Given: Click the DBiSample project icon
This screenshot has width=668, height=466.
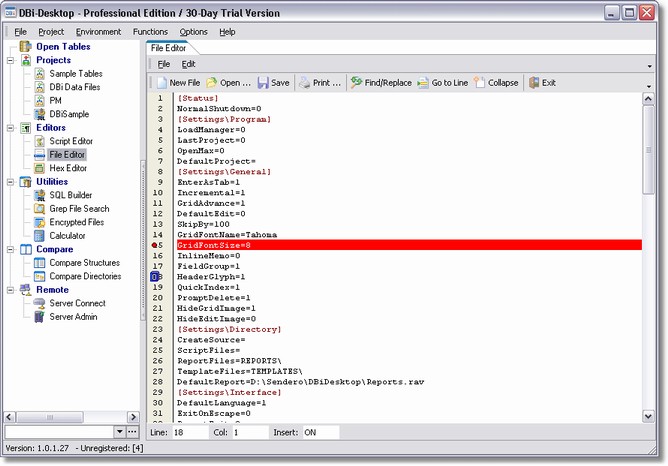Looking at the screenshot, I should pos(40,114).
